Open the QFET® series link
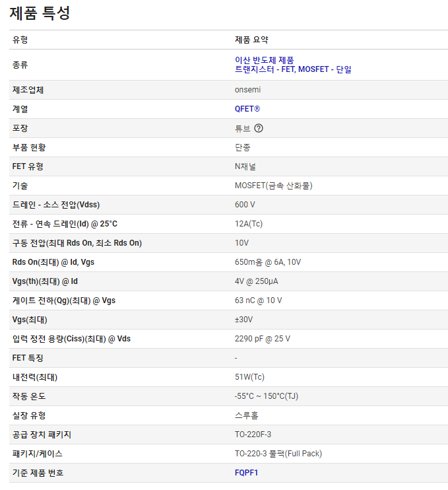 pyautogui.click(x=247, y=109)
